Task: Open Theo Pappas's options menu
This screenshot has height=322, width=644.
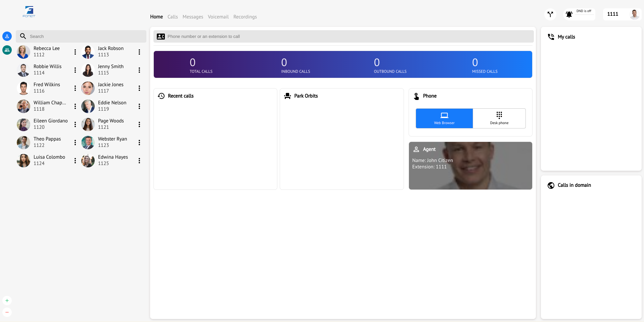Action: 75,143
